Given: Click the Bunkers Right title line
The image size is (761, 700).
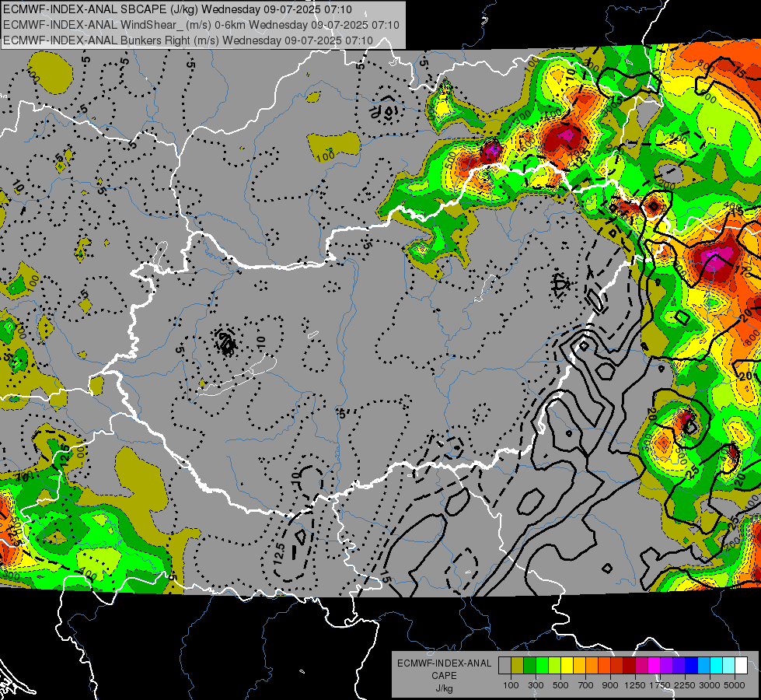Looking at the screenshot, I should (x=188, y=40).
